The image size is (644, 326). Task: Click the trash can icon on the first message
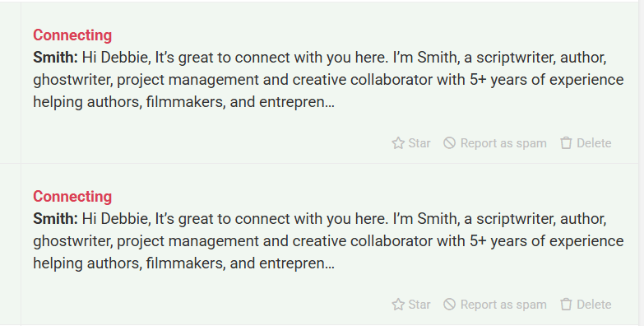point(566,143)
